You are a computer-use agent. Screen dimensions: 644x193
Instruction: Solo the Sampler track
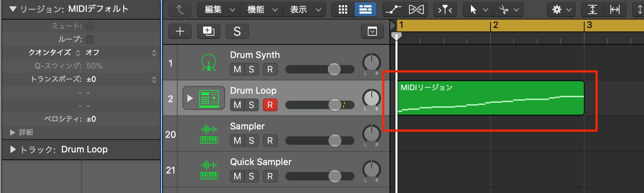[251, 141]
